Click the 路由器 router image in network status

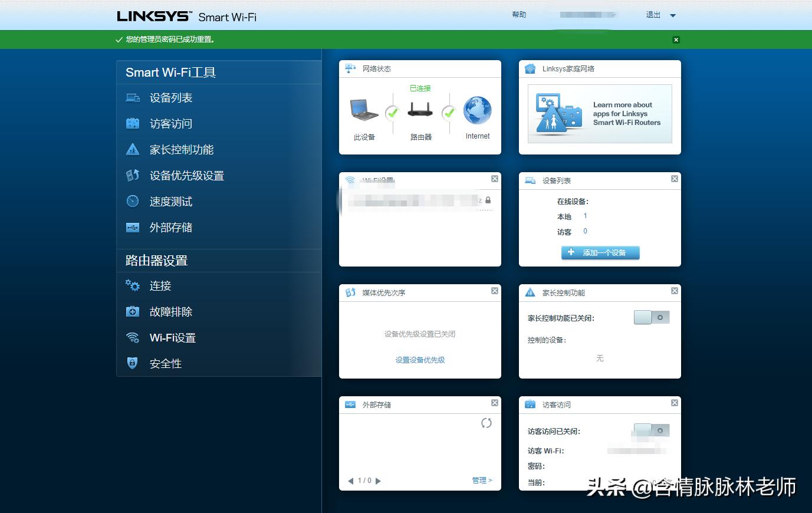pyautogui.click(x=420, y=110)
